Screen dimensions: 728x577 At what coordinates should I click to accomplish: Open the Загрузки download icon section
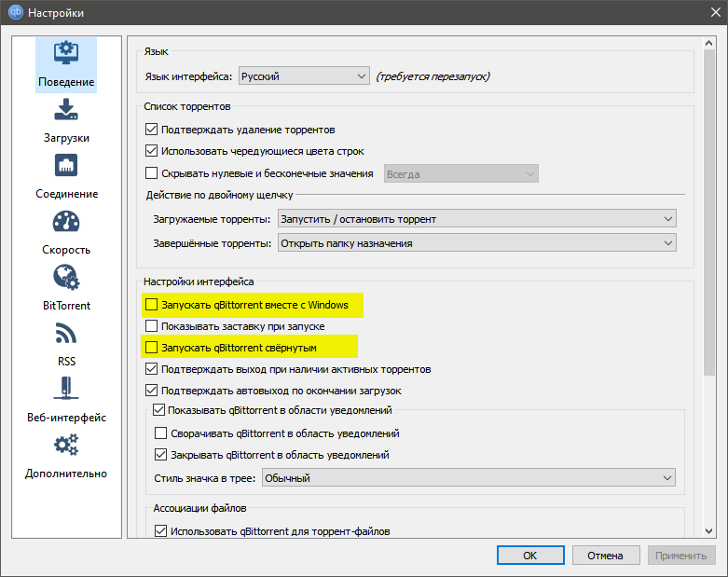point(66,109)
